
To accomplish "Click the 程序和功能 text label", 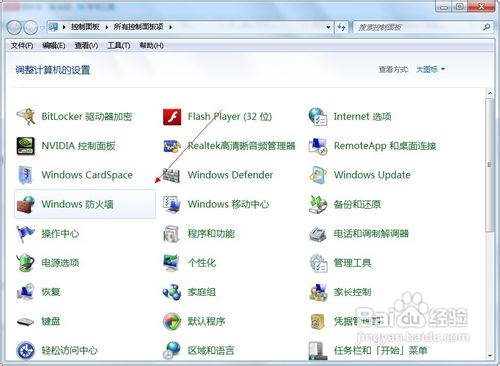I will pos(211,234).
